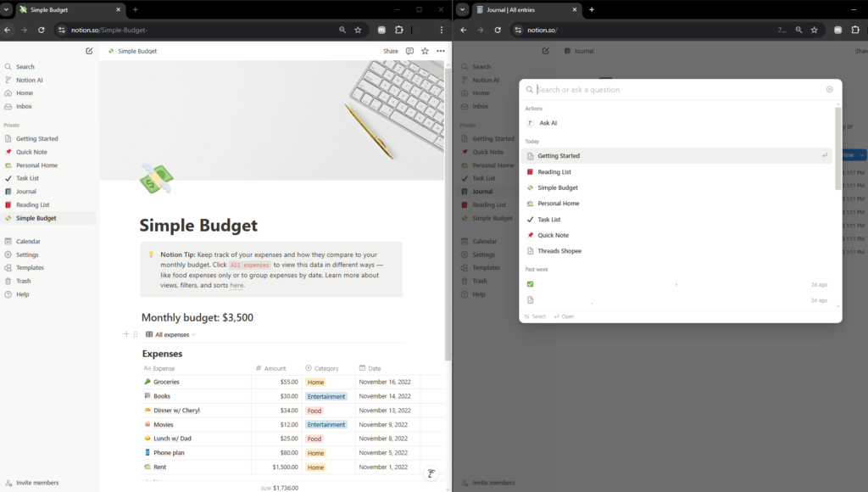
Task: Reload the page in the Simple Budget browser window
Action: [41, 30]
